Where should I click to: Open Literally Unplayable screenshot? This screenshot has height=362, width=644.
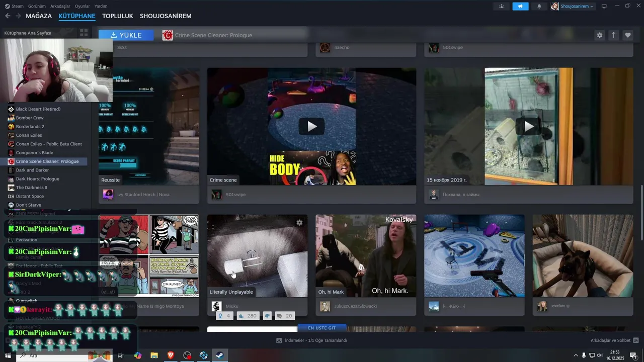[257, 256]
